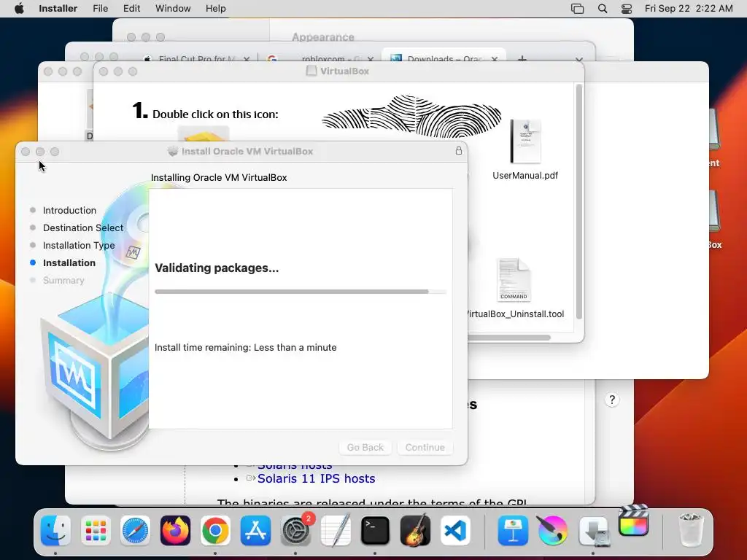Click the date and time in menu bar
This screenshot has width=747, height=560.
click(x=689, y=9)
